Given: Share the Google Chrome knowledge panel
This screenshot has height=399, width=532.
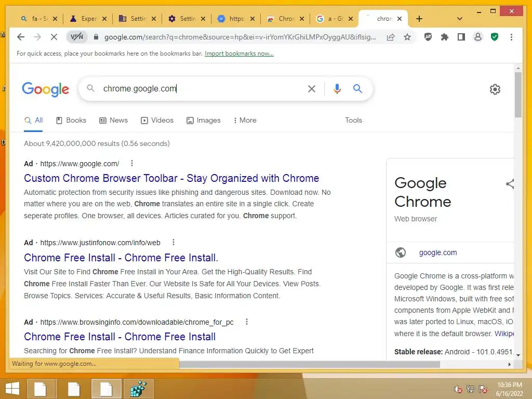Looking at the screenshot, I should click(x=510, y=184).
